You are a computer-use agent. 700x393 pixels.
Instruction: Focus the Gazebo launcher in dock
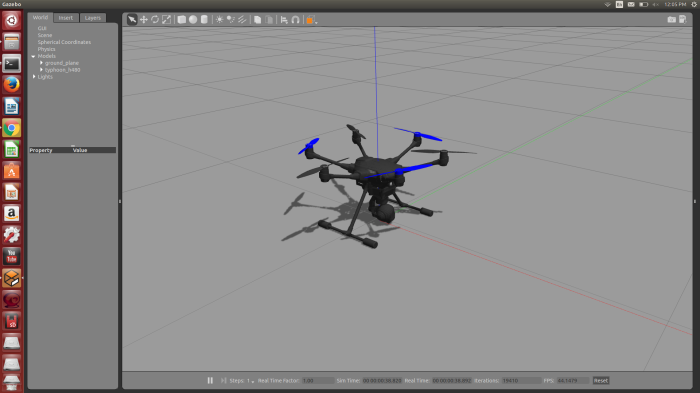pyautogui.click(x=12, y=278)
